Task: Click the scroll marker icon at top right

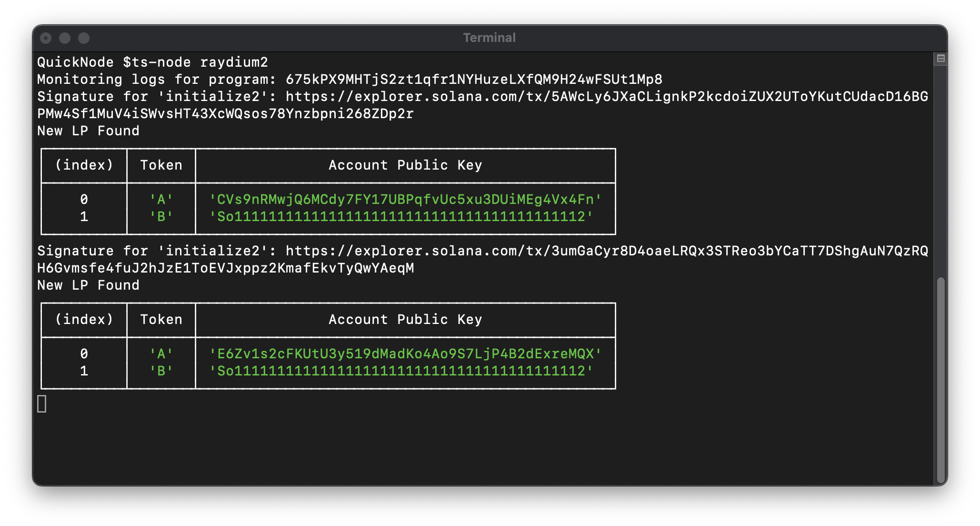Action: pyautogui.click(x=940, y=59)
